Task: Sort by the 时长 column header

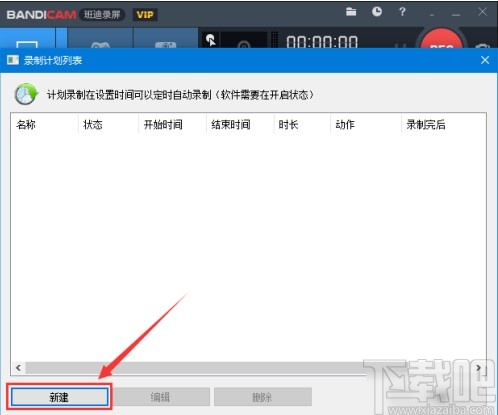Action: [x=302, y=125]
